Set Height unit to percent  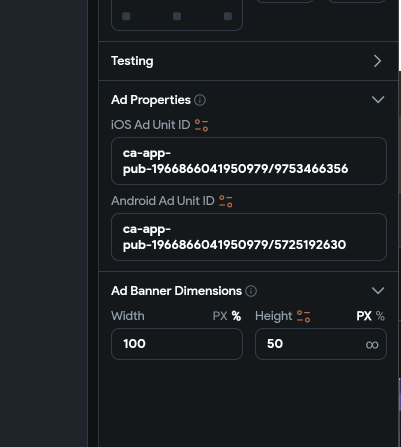380,316
